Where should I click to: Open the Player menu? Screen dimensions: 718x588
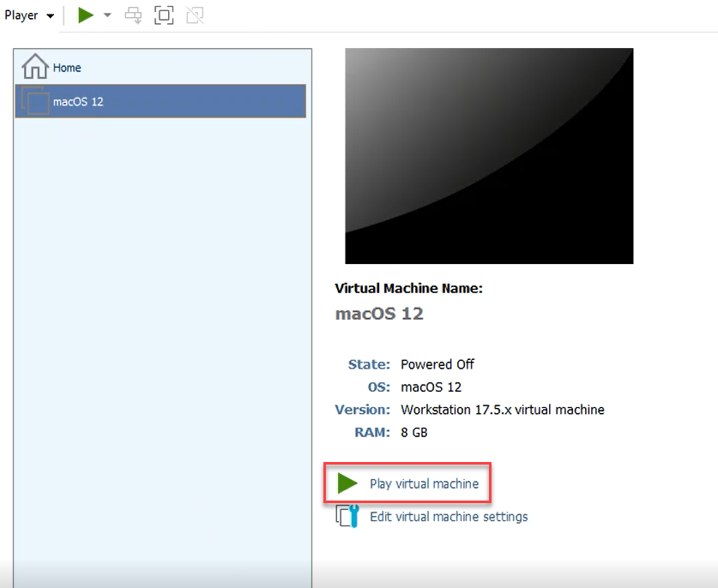[x=23, y=15]
